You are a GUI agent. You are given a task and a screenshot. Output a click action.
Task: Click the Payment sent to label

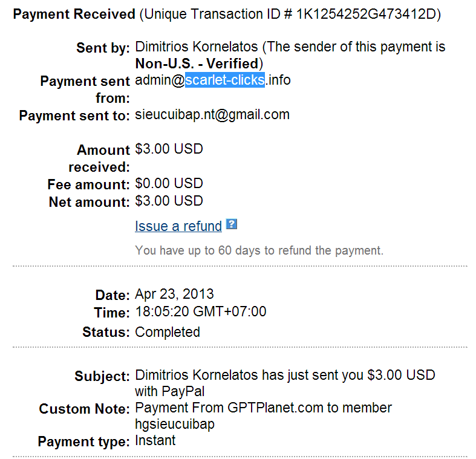point(74,116)
